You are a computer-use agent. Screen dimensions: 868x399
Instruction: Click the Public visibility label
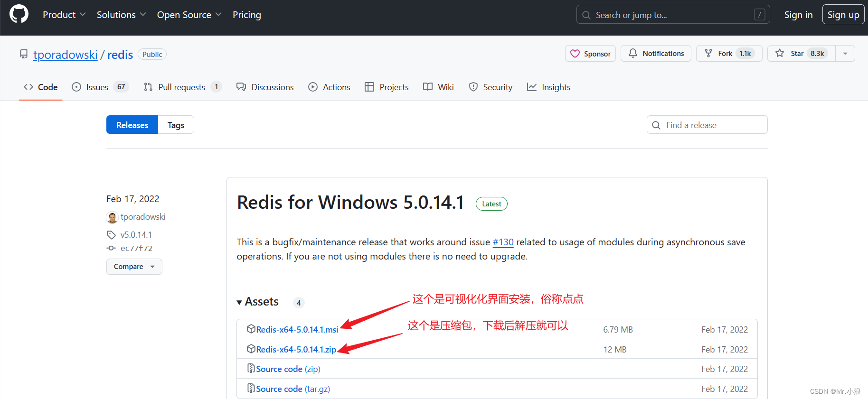point(152,55)
